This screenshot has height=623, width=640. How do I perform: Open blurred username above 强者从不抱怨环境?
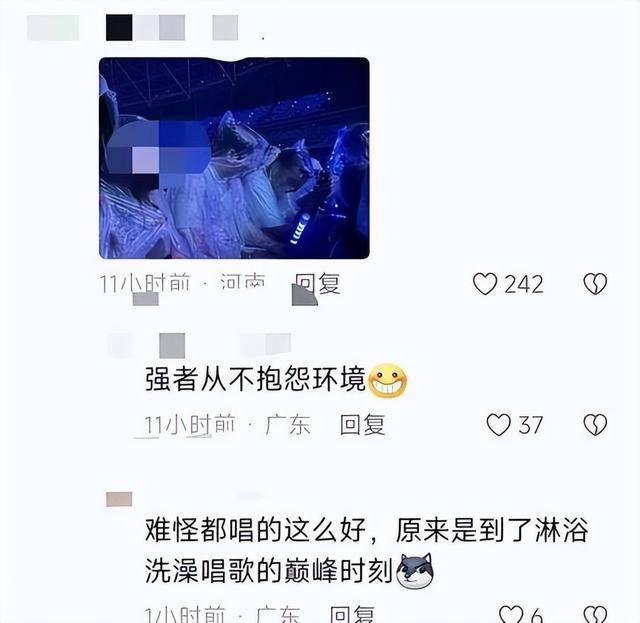[x=198, y=345]
